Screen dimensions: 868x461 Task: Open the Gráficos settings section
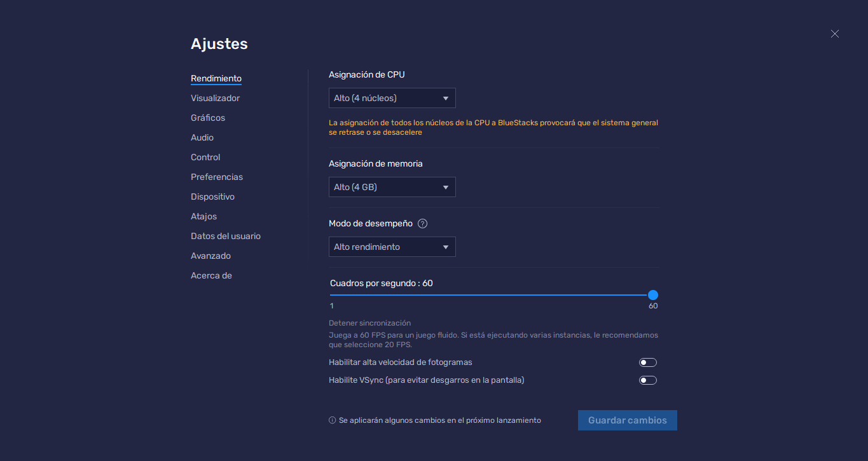tap(208, 118)
